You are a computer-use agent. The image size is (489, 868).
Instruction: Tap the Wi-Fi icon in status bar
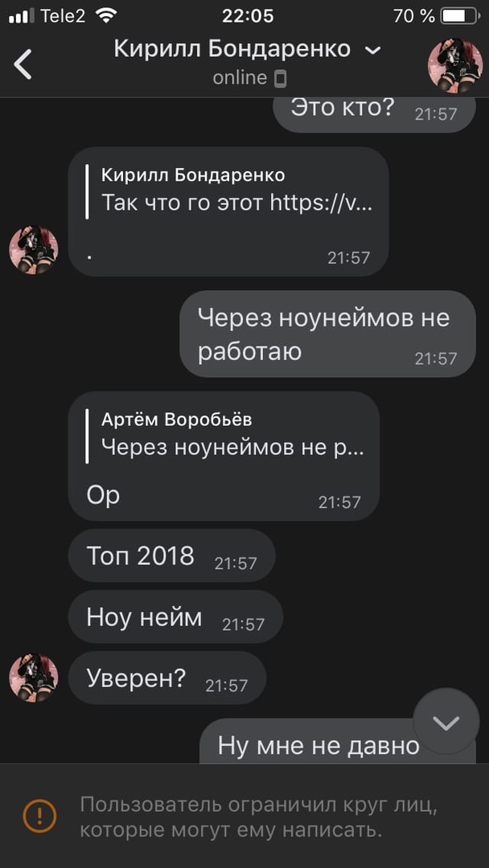click(106, 15)
